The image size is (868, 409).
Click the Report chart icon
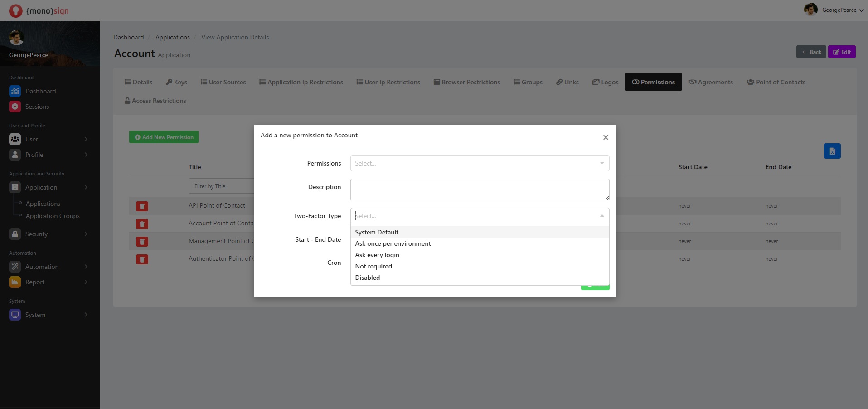point(15,282)
